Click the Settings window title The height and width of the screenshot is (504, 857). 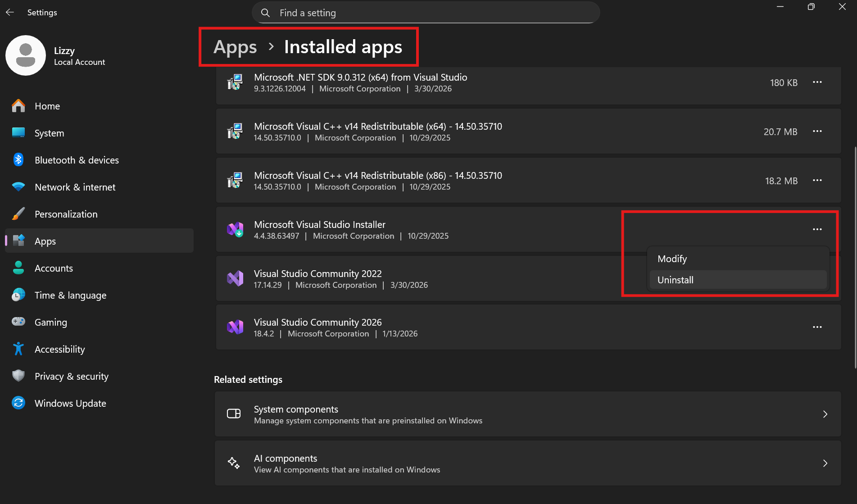(42, 13)
